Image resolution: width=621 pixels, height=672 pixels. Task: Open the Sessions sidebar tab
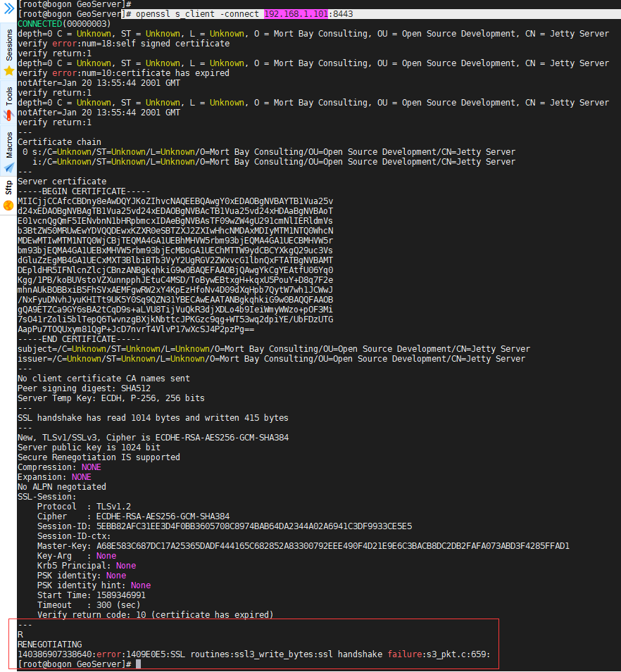coord(8,52)
